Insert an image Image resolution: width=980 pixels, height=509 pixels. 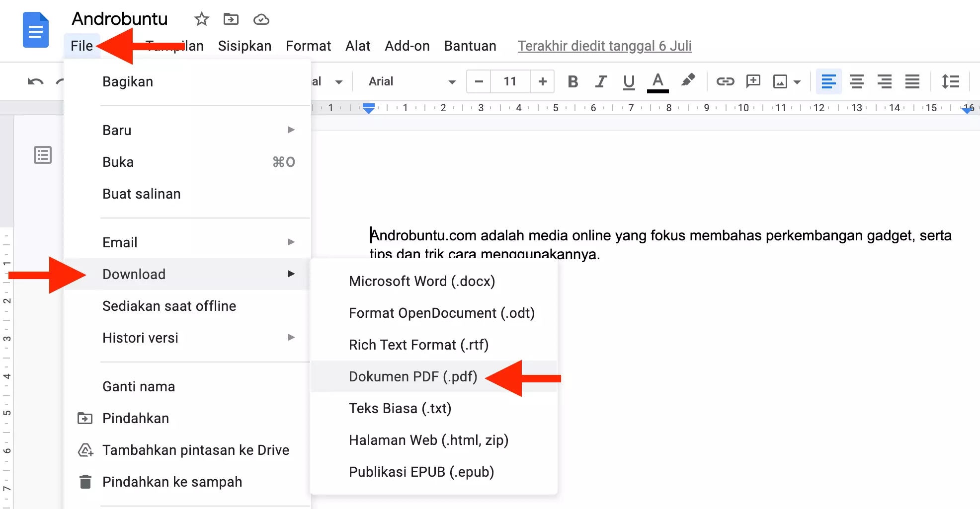781,81
